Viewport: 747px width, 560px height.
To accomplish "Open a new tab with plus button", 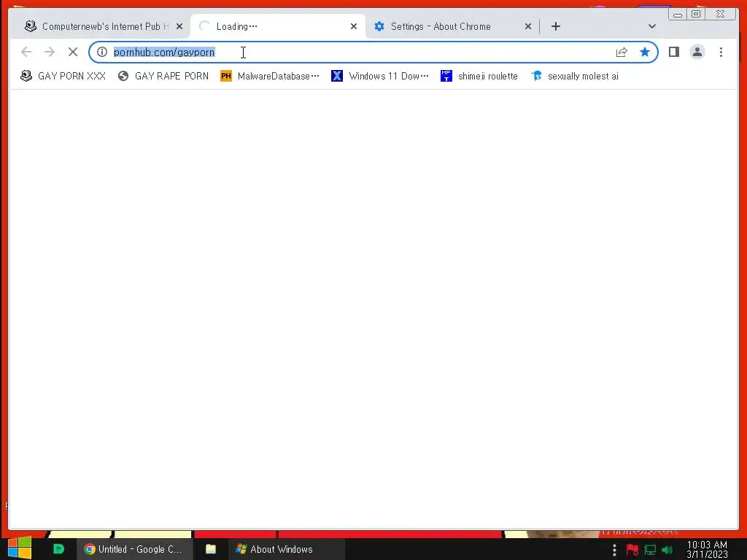I will (x=555, y=26).
